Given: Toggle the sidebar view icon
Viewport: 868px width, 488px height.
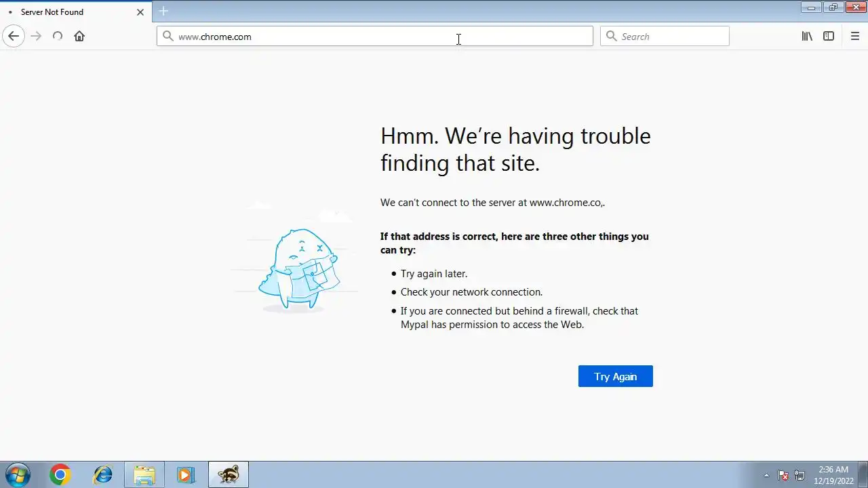Looking at the screenshot, I should pos(829,36).
